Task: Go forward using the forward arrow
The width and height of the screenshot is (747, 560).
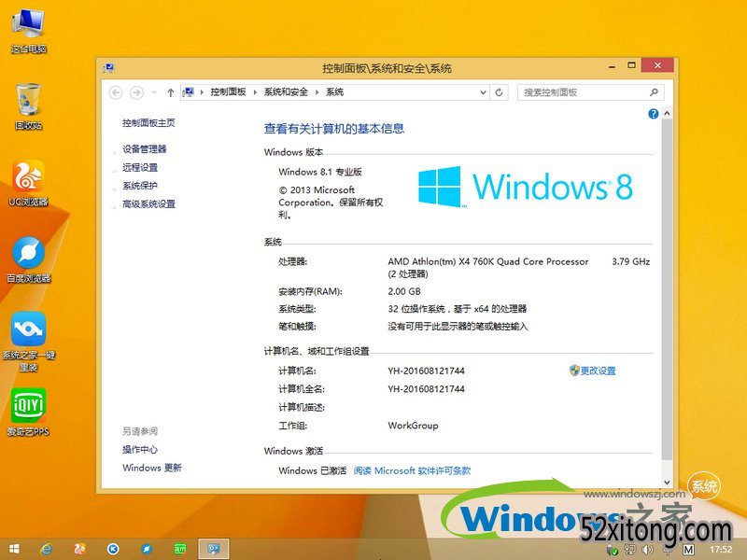Action: (136, 92)
